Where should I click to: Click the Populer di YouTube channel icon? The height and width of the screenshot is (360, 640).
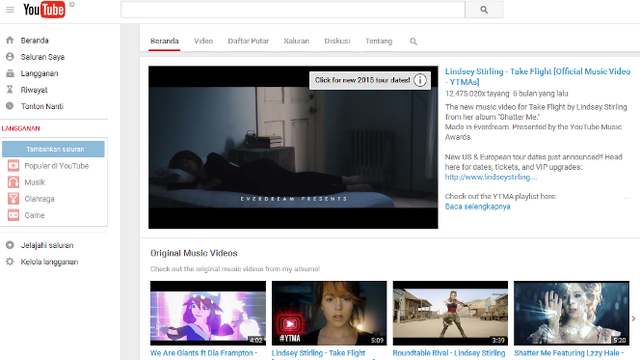pyautogui.click(x=13, y=166)
